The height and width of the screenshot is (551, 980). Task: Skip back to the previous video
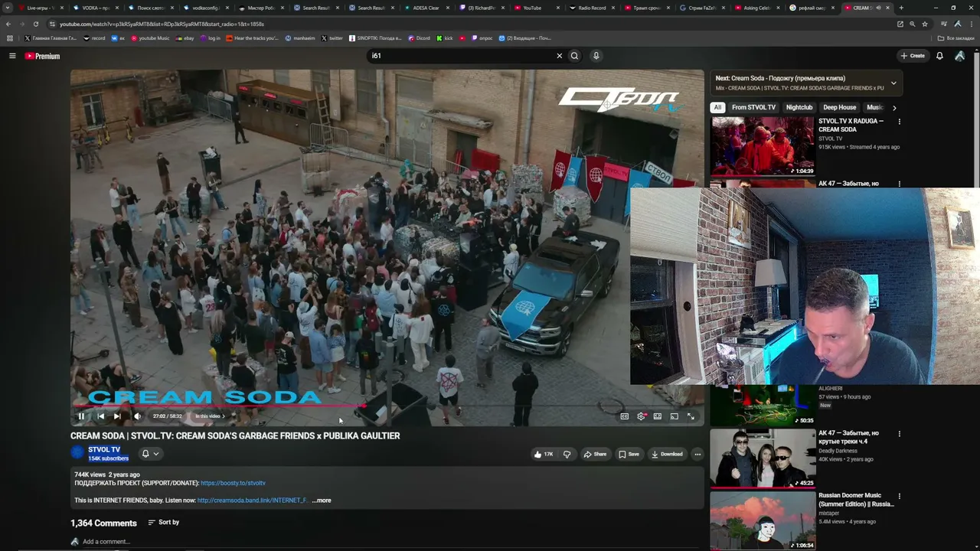point(100,416)
